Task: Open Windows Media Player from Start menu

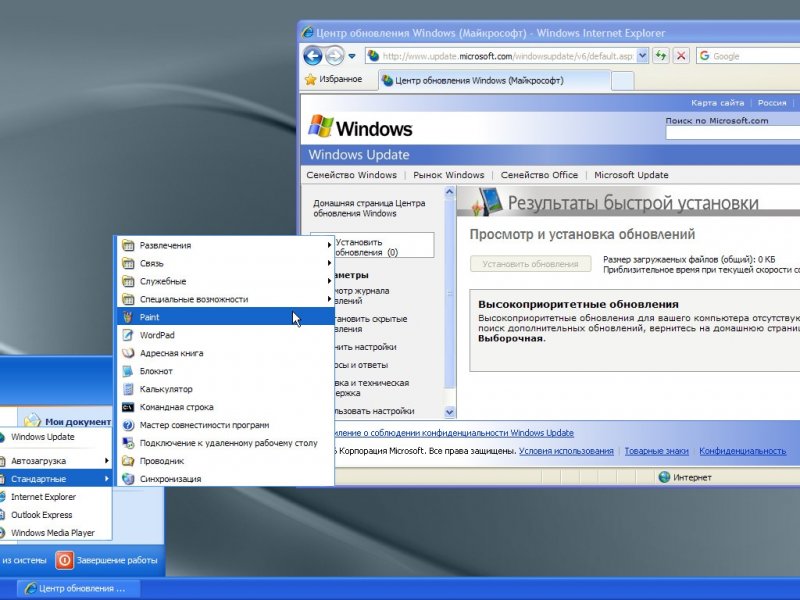Action: [x=55, y=533]
